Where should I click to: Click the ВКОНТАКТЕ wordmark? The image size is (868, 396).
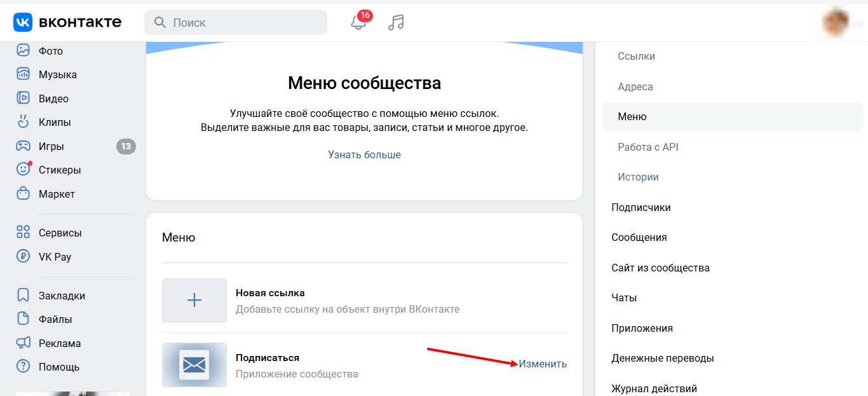click(x=80, y=22)
